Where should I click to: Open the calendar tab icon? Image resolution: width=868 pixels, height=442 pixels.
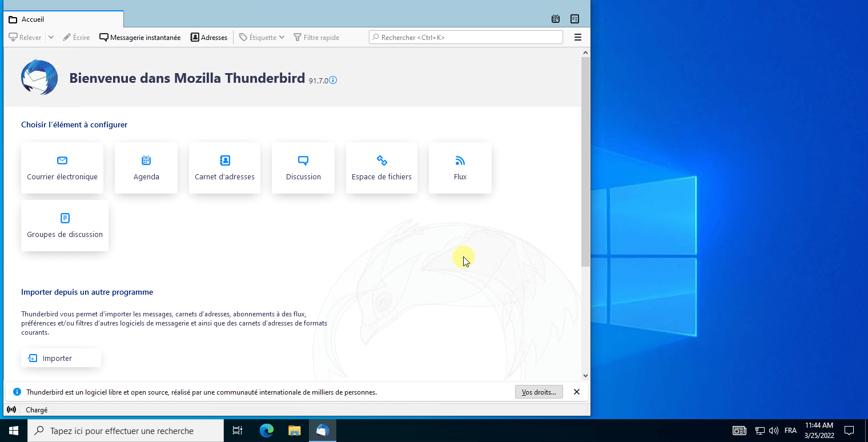click(556, 19)
